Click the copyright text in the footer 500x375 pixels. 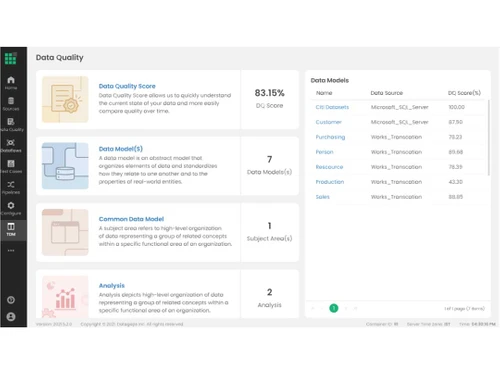point(132,324)
